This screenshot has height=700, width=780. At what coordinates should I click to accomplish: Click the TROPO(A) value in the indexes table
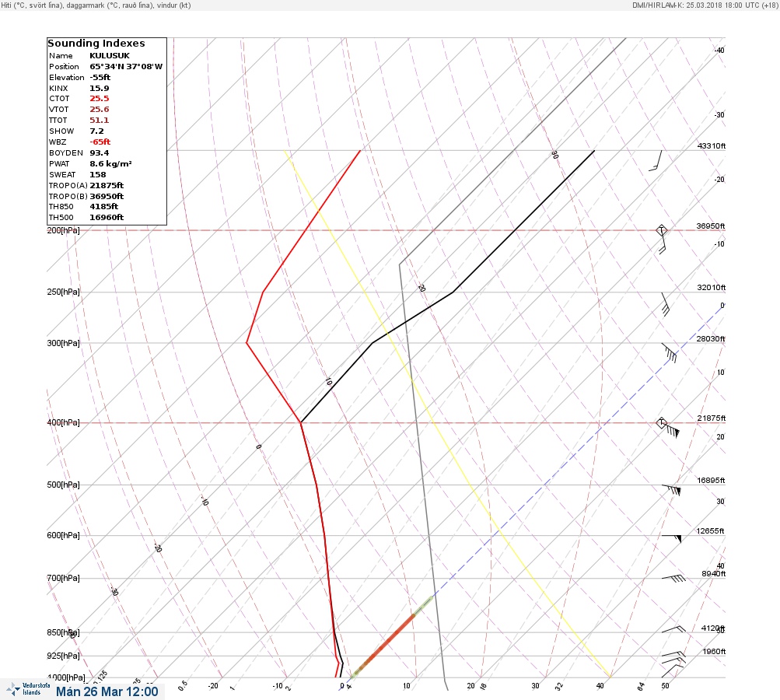(x=107, y=186)
